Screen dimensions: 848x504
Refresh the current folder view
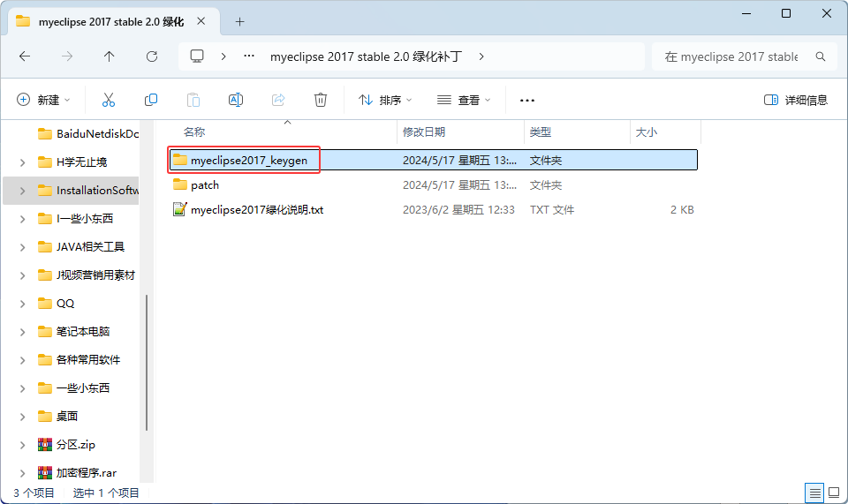[x=152, y=56]
